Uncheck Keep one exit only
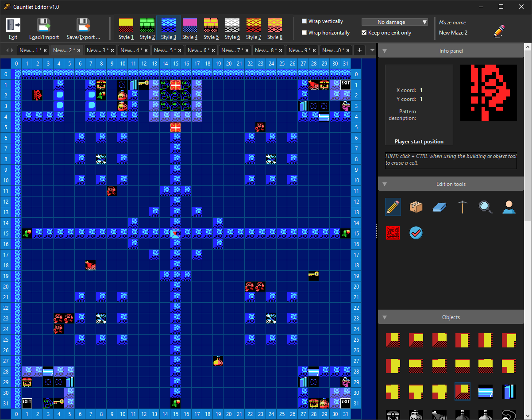 pyautogui.click(x=364, y=33)
